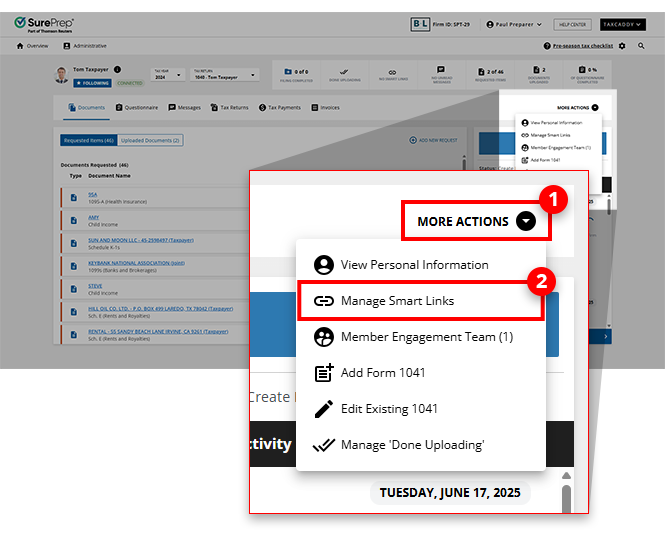Click the scroll-up arrow in enlarged callout
Viewport: 665px width, 537px height.
point(566,475)
